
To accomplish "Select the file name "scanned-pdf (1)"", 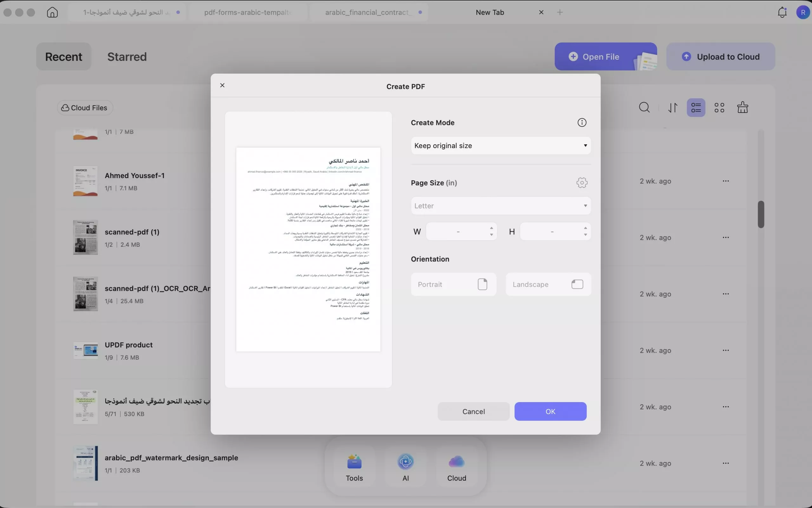I will point(132,232).
